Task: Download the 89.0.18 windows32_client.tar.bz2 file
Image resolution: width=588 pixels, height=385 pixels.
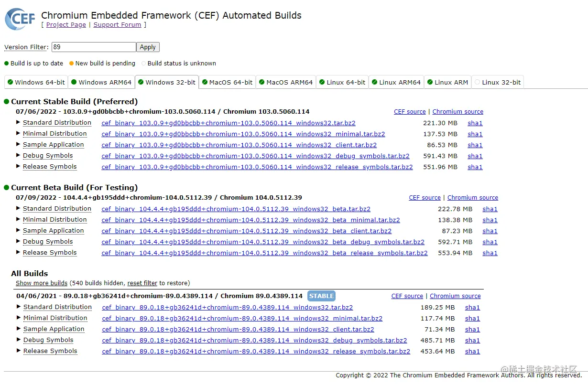Action: pyautogui.click(x=238, y=330)
